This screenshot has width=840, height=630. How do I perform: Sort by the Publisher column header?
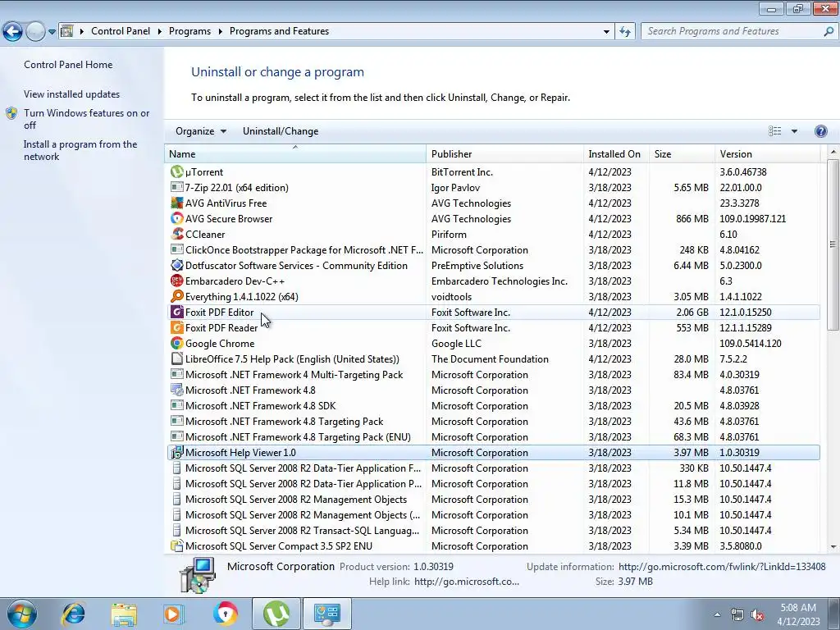click(x=504, y=153)
